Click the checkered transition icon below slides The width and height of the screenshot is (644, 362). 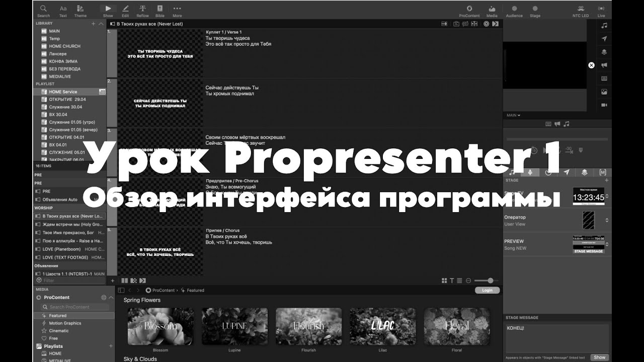(x=133, y=281)
